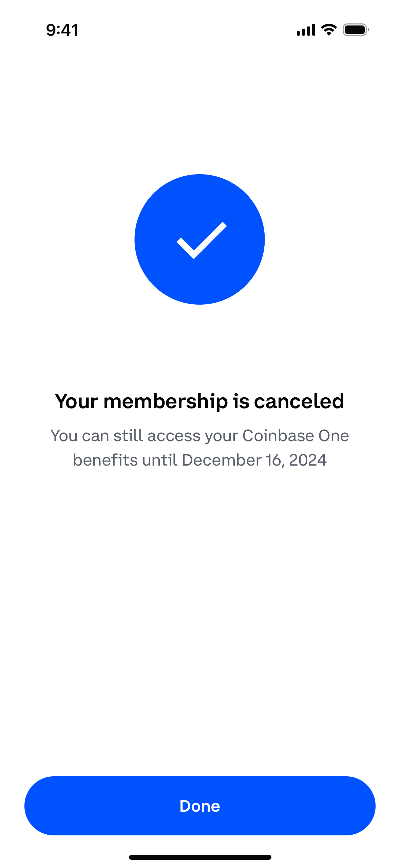Tap the "benefits until" text
Viewport: 400px width, 868px height.
click(125, 460)
